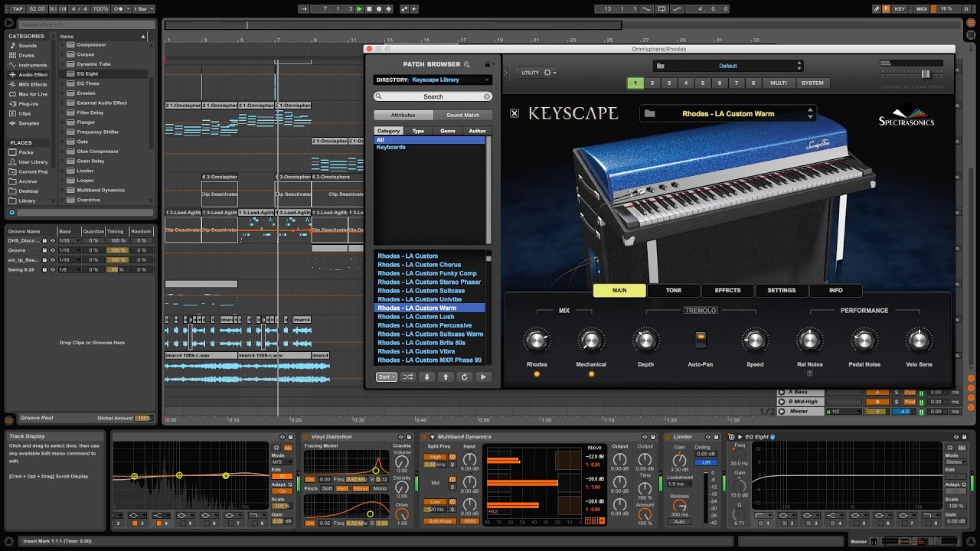The image size is (980, 551).
Task: Click the Multi button
Action: 779,83
